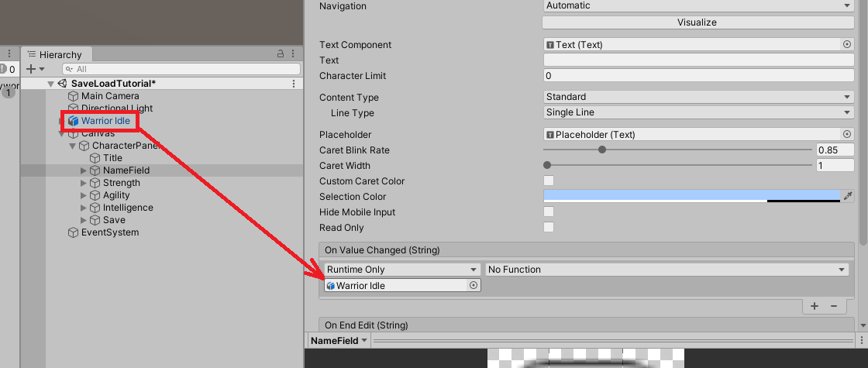Screen dimensions: 868x368
Task: Click the Visualize button
Action: pos(697,22)
